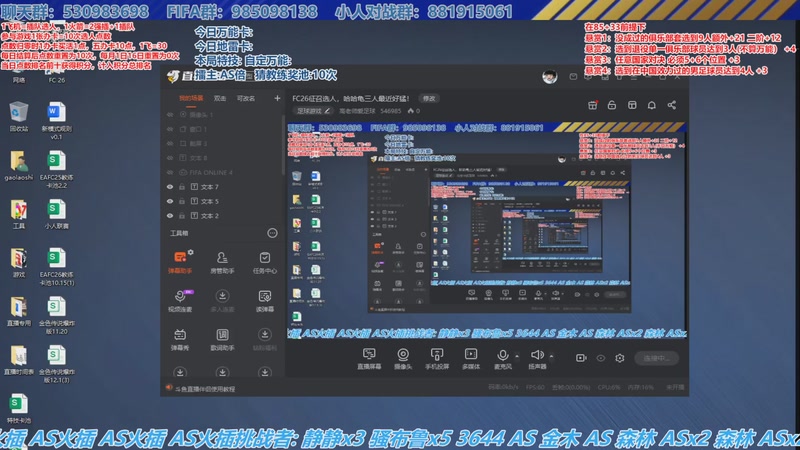Open notifications bell icon

(x=652, y=105)
